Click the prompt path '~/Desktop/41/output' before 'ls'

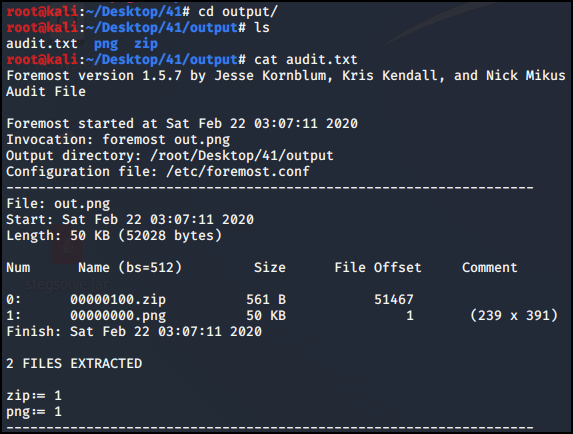pyautogui.click(x=162, y=28)
